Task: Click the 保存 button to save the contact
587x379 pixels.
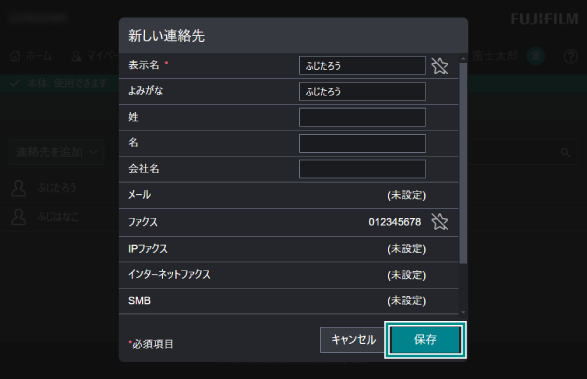Action: click(x=425, y=340)
